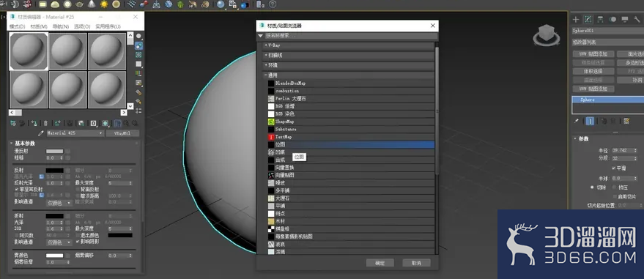Click the 反射 black color swatch

click(55, 171)
